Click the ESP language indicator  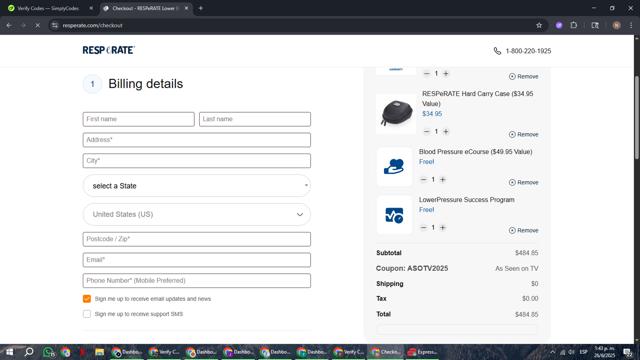[584, 352]
